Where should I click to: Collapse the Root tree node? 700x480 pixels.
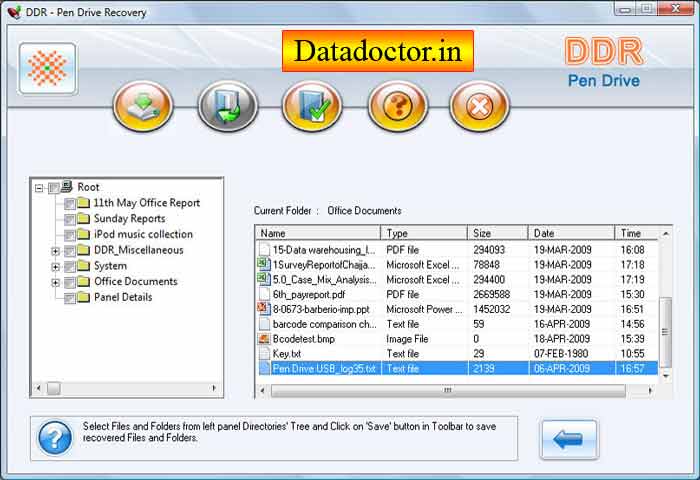[x=39, y=188]
